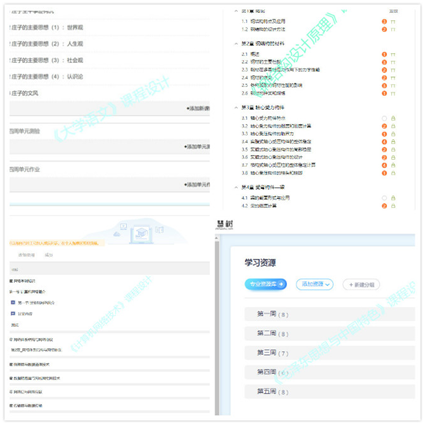Click the + 新建分组 button

[x=361, y=285]
